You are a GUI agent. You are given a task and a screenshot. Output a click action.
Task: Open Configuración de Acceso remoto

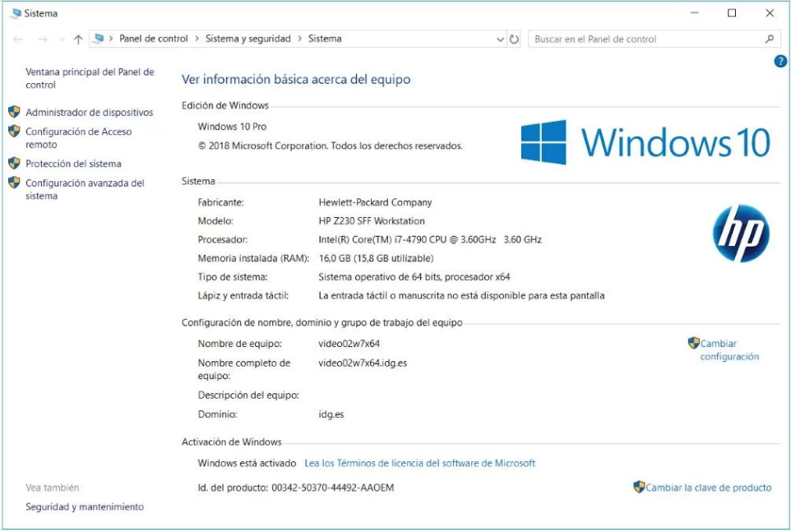(79, 137)
